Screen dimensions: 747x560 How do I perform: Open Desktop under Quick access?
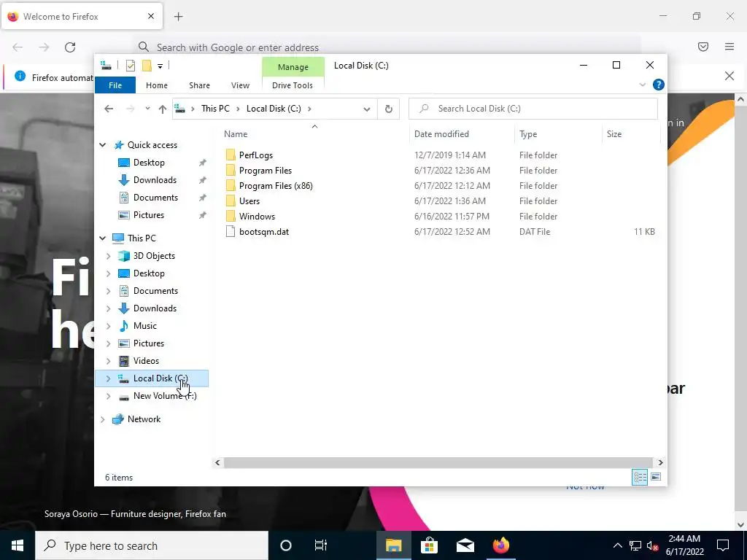pos(149,163)
